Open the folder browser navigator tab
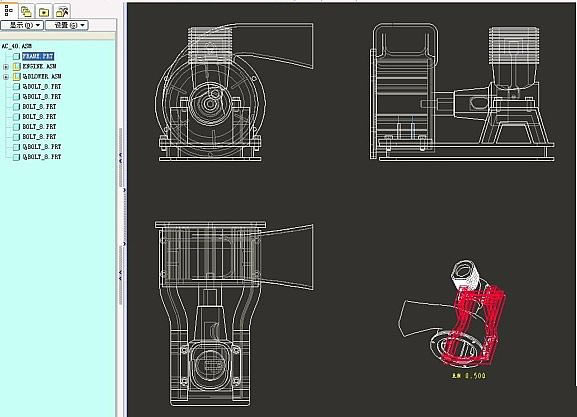 click(44, 11)
